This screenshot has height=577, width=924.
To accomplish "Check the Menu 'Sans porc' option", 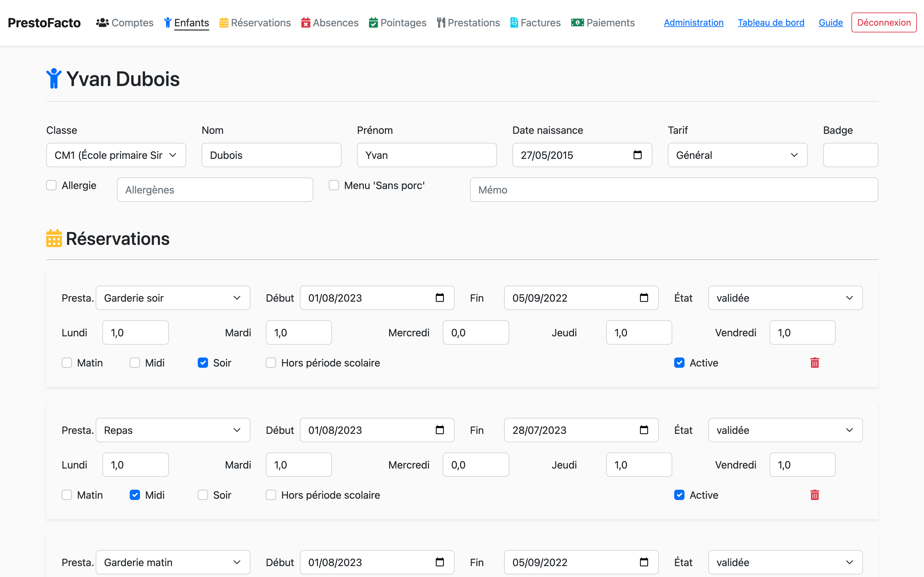I will [x=334, y=185].
